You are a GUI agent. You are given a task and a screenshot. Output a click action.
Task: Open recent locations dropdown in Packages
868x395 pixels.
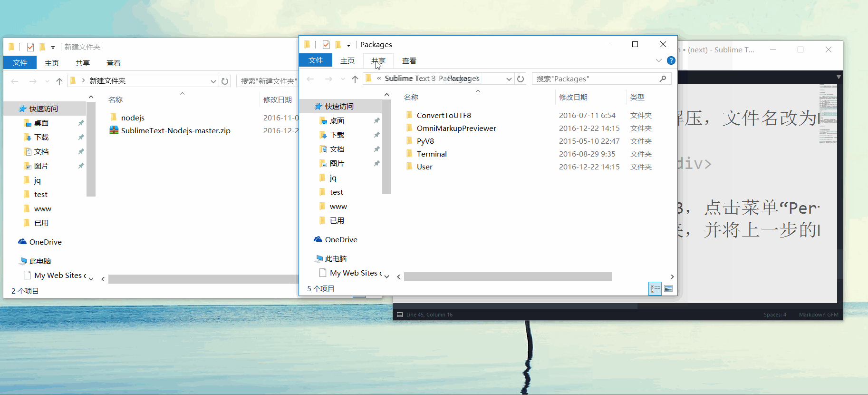pos(343,79)
